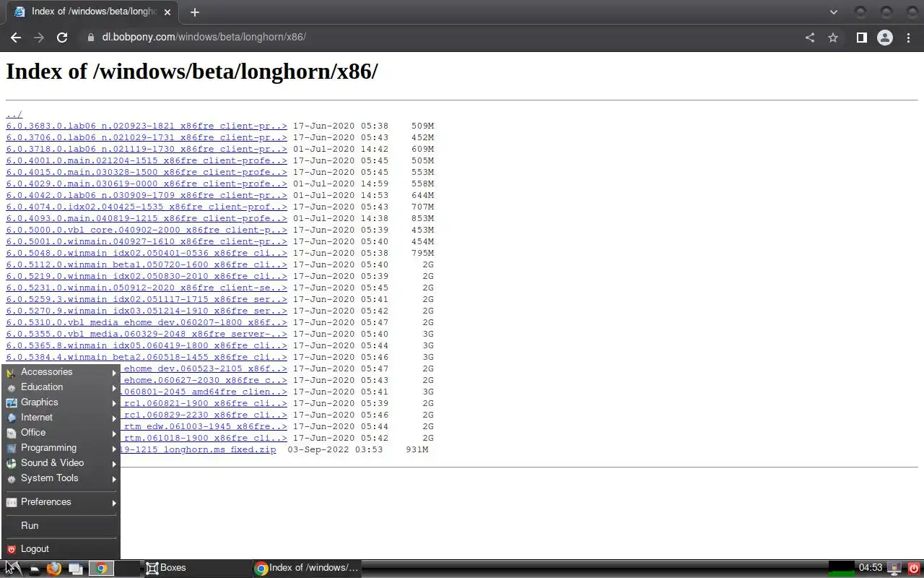Open the Office menu
Screen dimensions: 924x578
click(x=61, y=433)
